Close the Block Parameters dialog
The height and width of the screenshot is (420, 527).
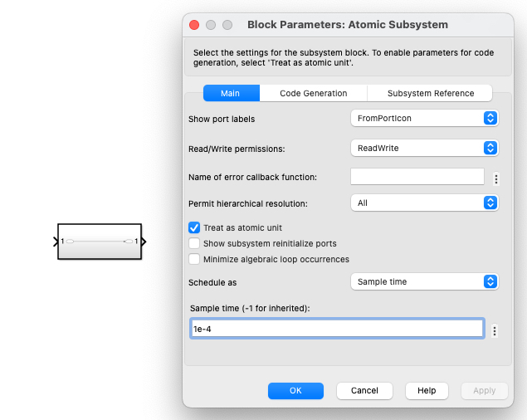point(195,25)
